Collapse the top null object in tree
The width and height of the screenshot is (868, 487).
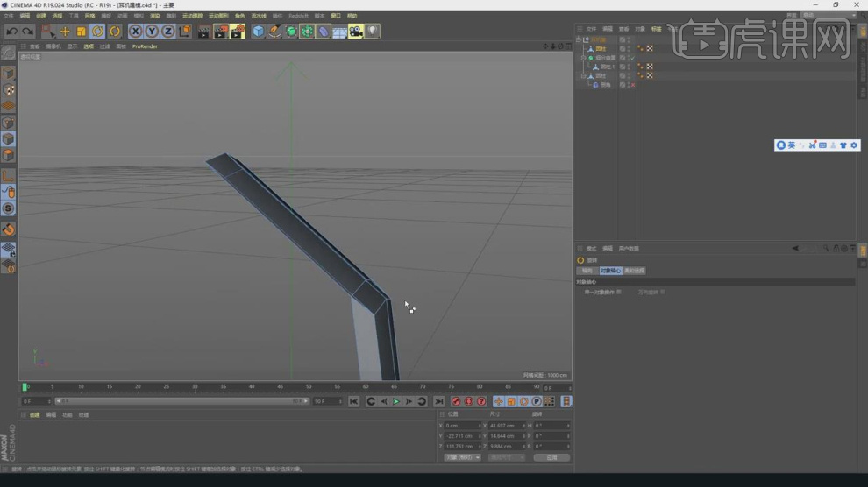580,39
